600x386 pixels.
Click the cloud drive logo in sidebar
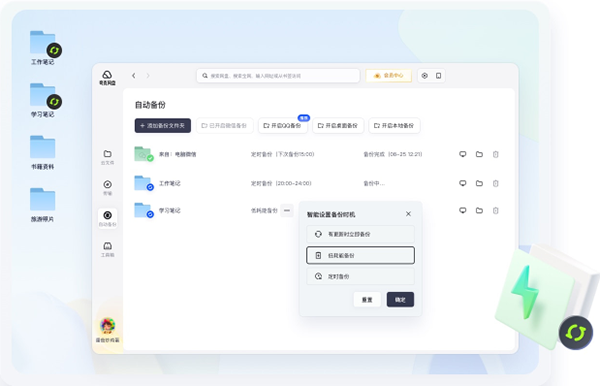[107, 78]
